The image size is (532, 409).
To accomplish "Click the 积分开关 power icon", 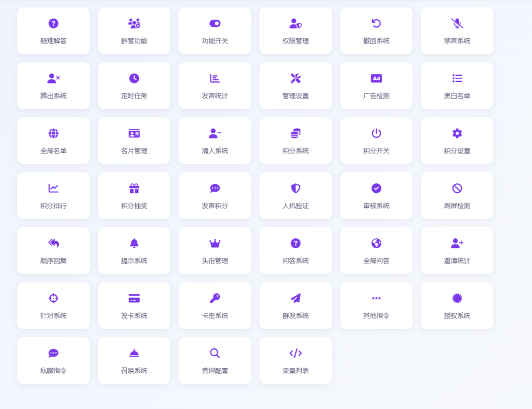I will coord(376,133).
